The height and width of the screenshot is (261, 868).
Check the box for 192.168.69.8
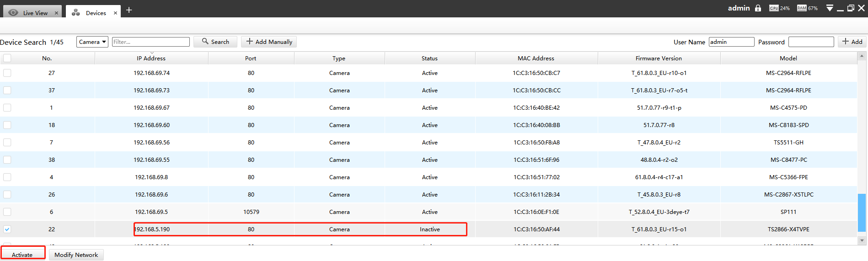(7, 177)
